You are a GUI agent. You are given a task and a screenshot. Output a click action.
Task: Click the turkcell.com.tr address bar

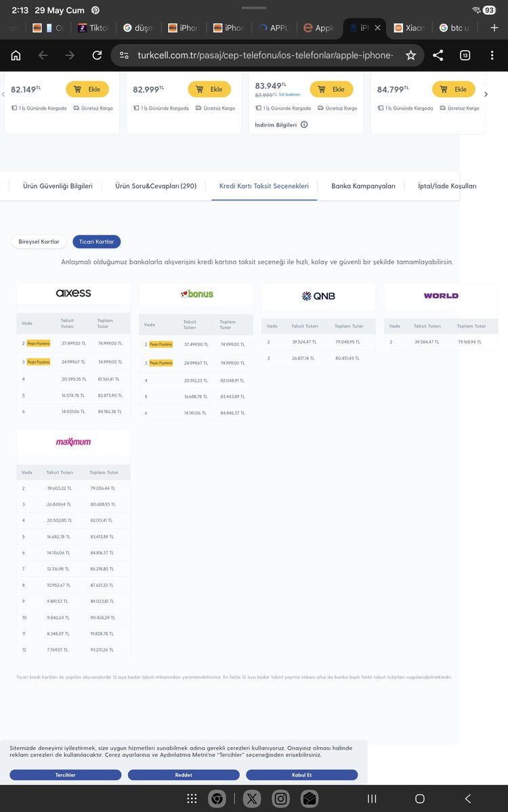[x=267, y=55]
